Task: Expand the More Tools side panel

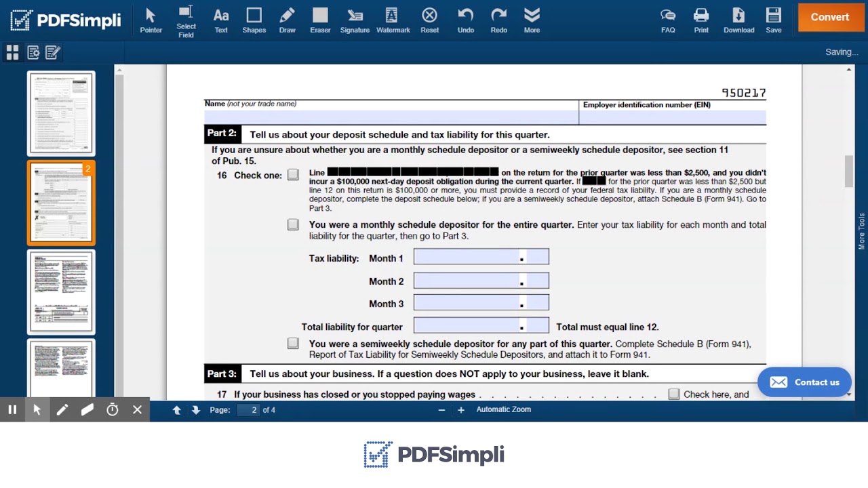Action: coord(862,230)
